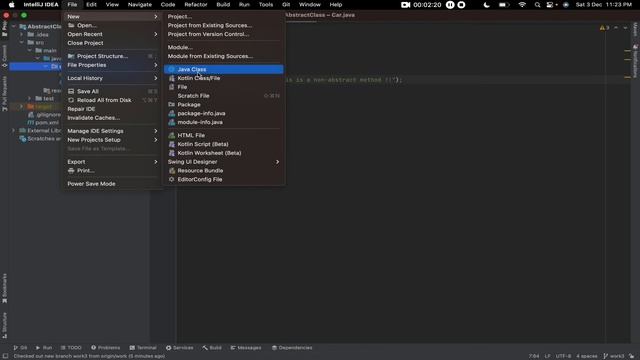The height and width of the screenshot is (360, 640).
Task: Expand the Swing UI Designer submenu
Action: (223, 162)
